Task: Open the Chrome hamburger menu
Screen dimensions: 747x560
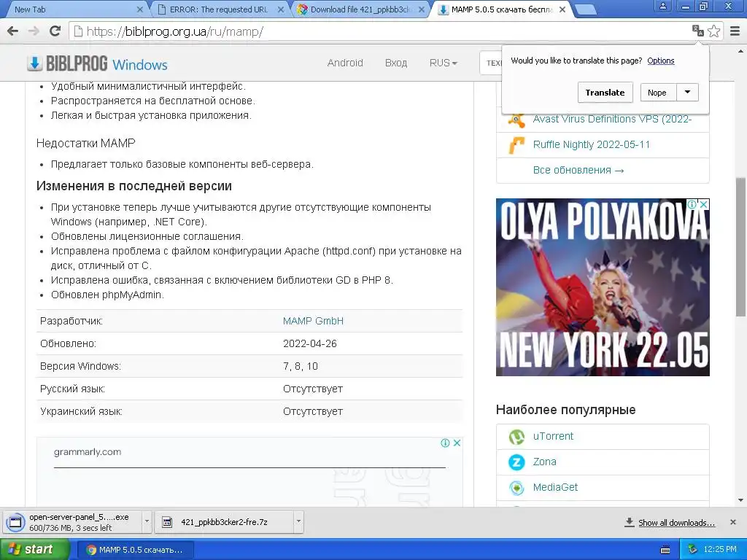Action: click(x=735, y=31)
